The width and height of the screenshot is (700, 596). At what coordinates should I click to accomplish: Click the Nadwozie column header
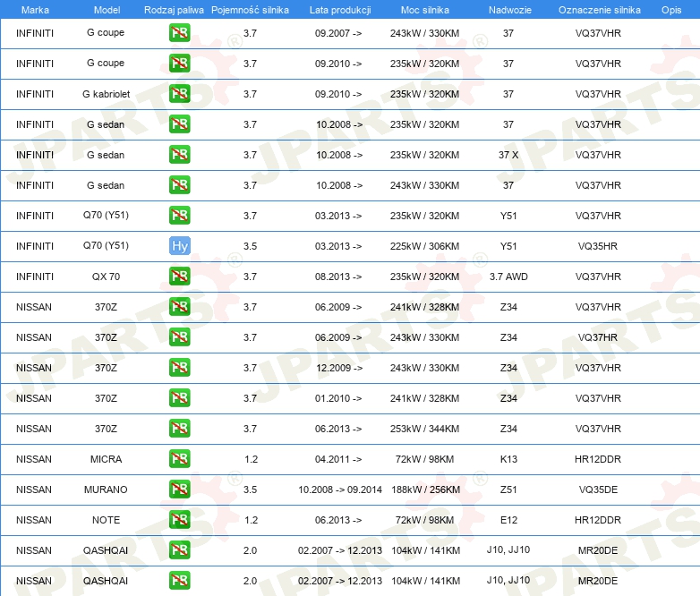tap(510, 10)
